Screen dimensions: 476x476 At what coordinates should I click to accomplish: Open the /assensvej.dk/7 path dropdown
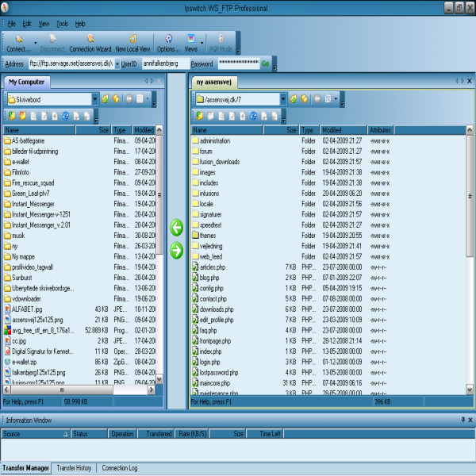coord(283,99)
